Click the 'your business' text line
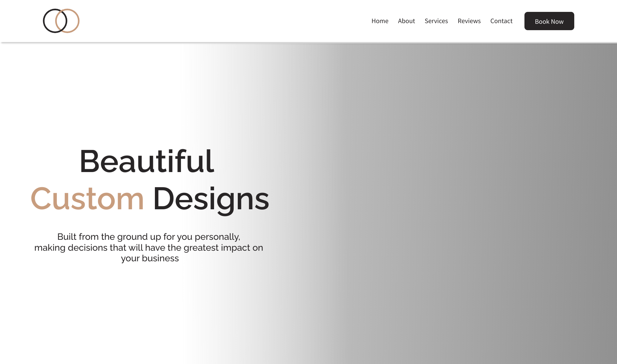 click(x=150, y=258)
